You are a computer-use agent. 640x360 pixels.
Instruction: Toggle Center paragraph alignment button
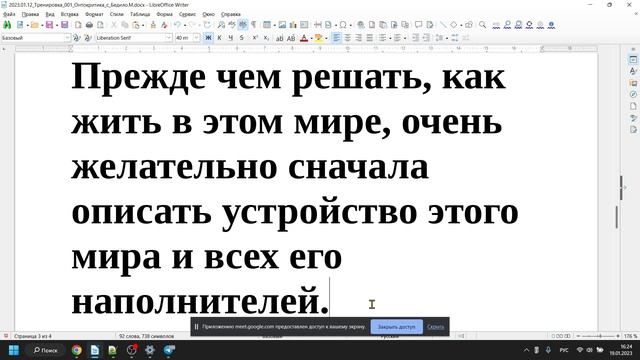pos(347,38)
